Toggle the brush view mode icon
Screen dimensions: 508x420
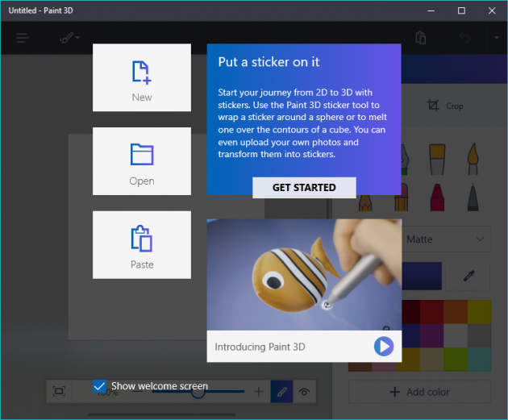[x=282, y=392]
